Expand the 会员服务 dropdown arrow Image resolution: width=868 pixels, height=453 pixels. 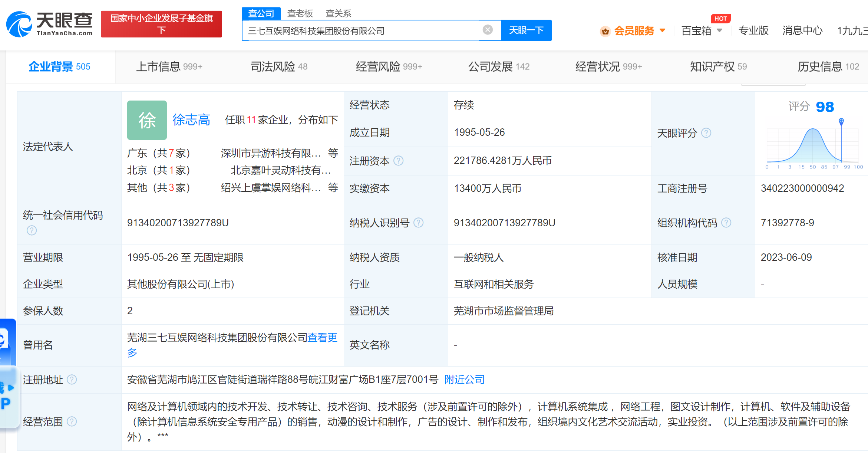[663, 30]
